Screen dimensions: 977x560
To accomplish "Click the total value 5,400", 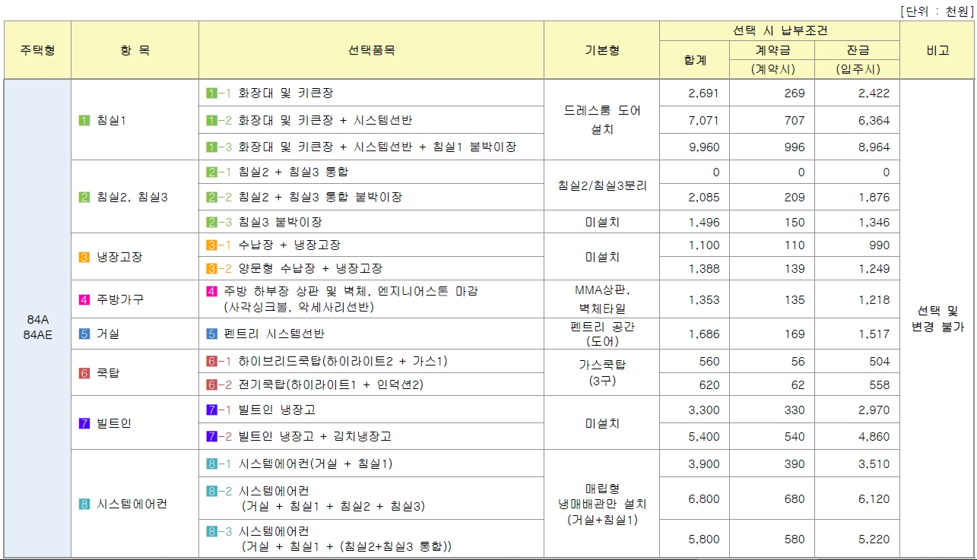I will [703, 437].
